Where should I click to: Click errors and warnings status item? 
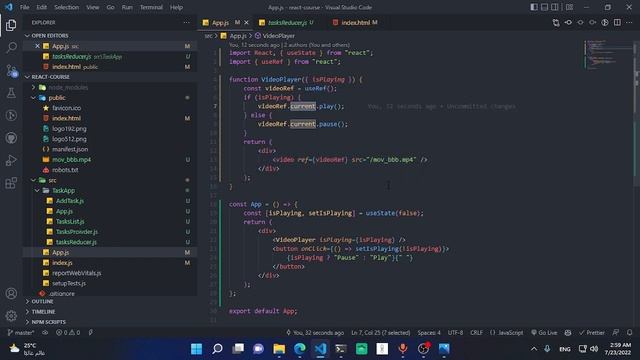click(68, 333)
